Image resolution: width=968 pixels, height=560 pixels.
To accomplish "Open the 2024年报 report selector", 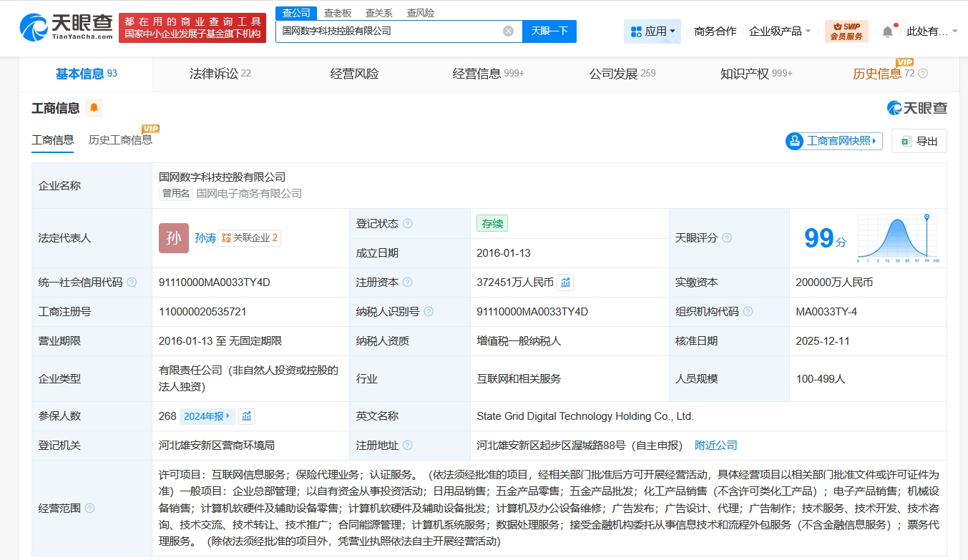I will [207, 416].
